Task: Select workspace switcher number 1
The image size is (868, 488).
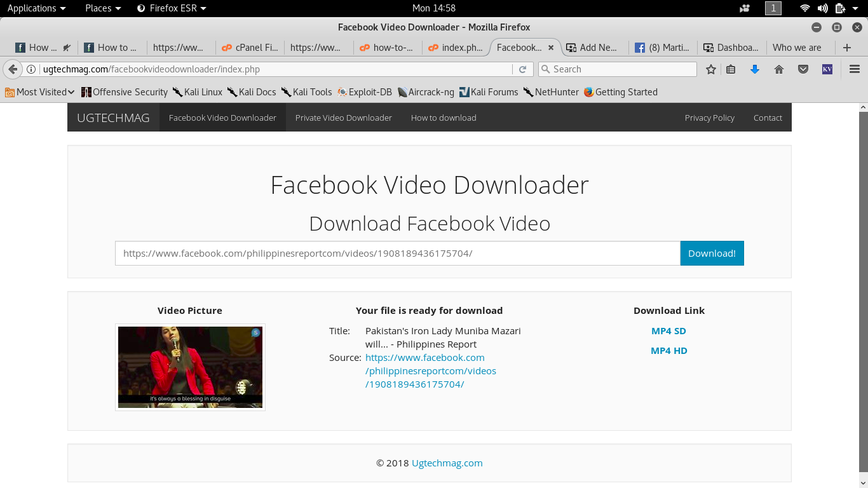Action: click(773, 8)
